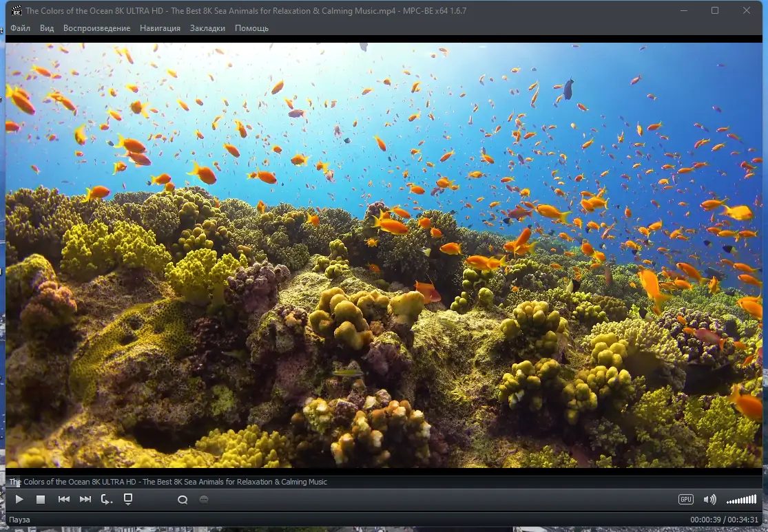Raise volume on the volume bar slider

point(747,499)
